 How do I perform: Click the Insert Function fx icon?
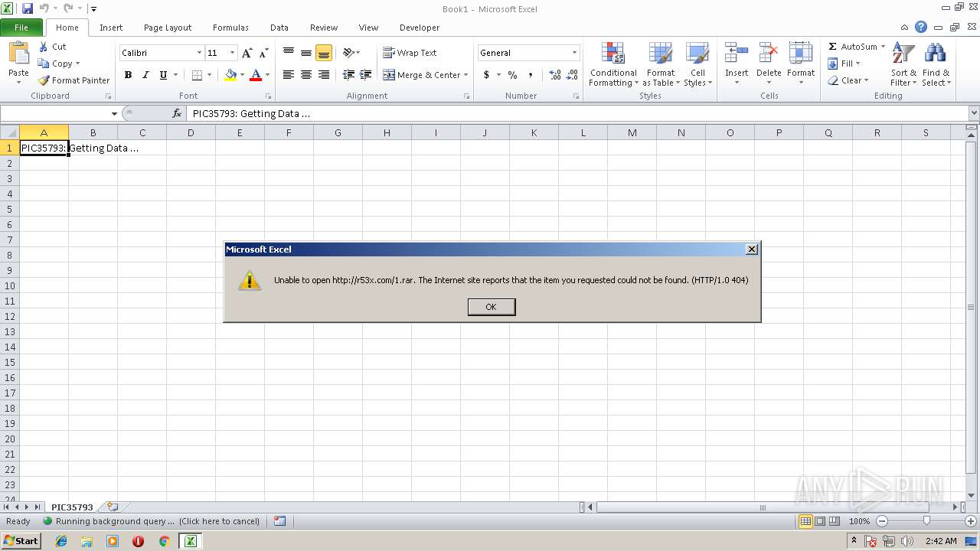(177, 113)
